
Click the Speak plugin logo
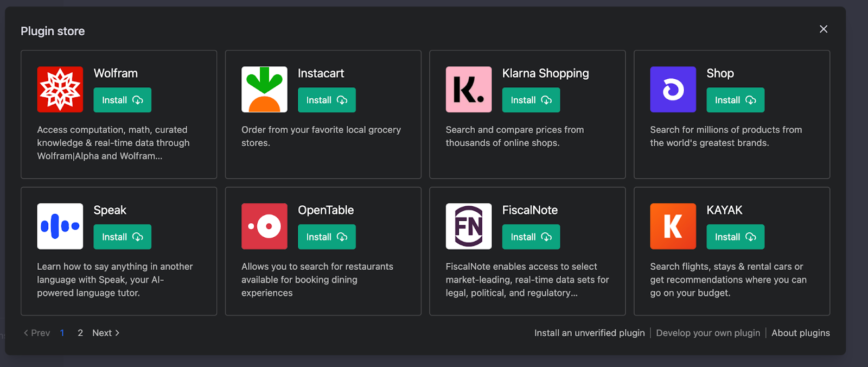(x=60, y=226)
